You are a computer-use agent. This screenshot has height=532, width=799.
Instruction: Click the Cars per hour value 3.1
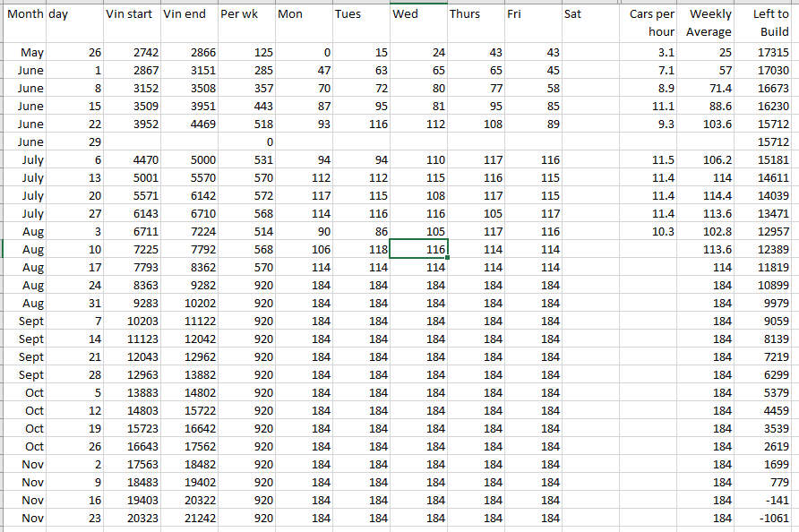pyautogui.click(x=649, y=53)
